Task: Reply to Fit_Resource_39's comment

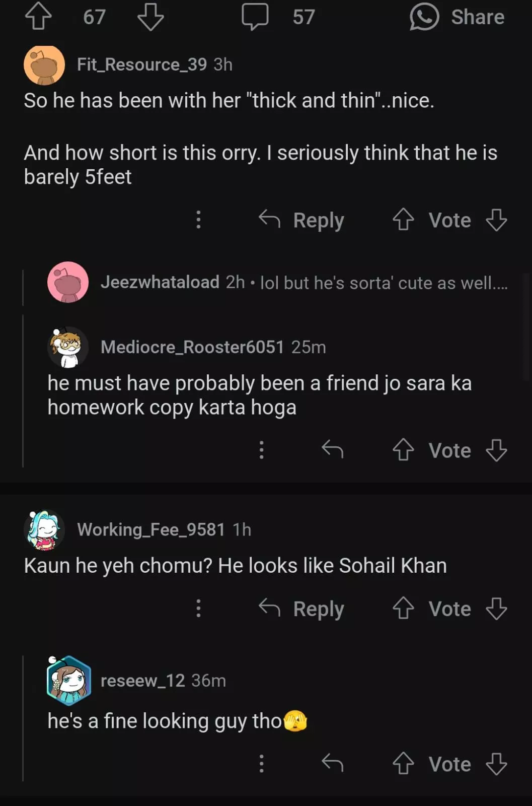Action: [x=301, y=220]
